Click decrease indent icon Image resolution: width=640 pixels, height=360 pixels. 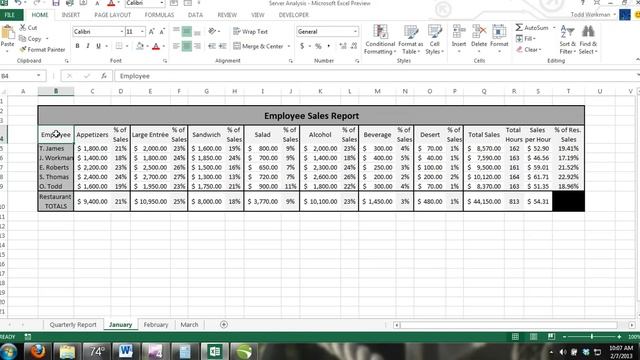(x=212, y=46)
